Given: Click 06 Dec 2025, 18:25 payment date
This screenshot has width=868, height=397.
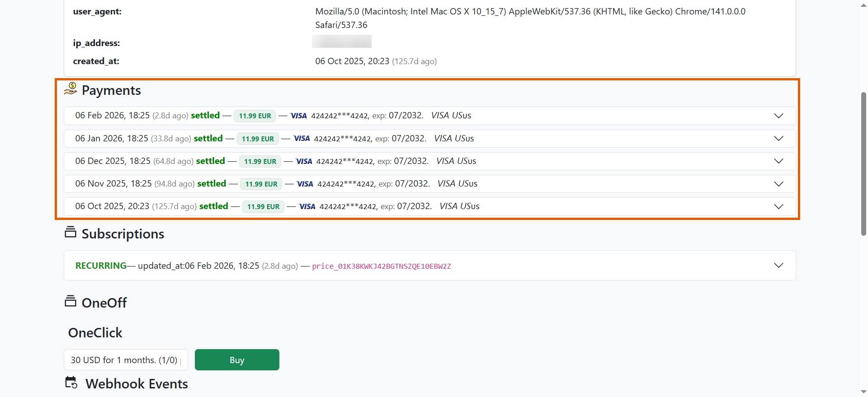Looking at the screenshot, I should [x=113, y=161].
